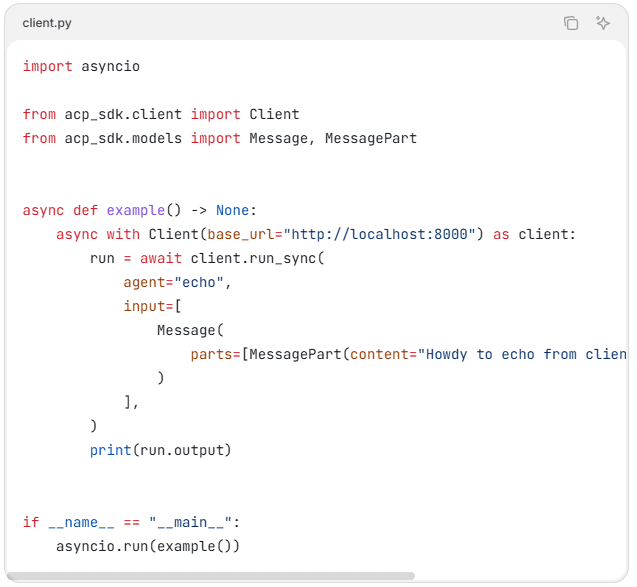Click the example function name in definition
The height and width of the screenshot is (587, 637).
pyautogui.click(x=135, y=210)
